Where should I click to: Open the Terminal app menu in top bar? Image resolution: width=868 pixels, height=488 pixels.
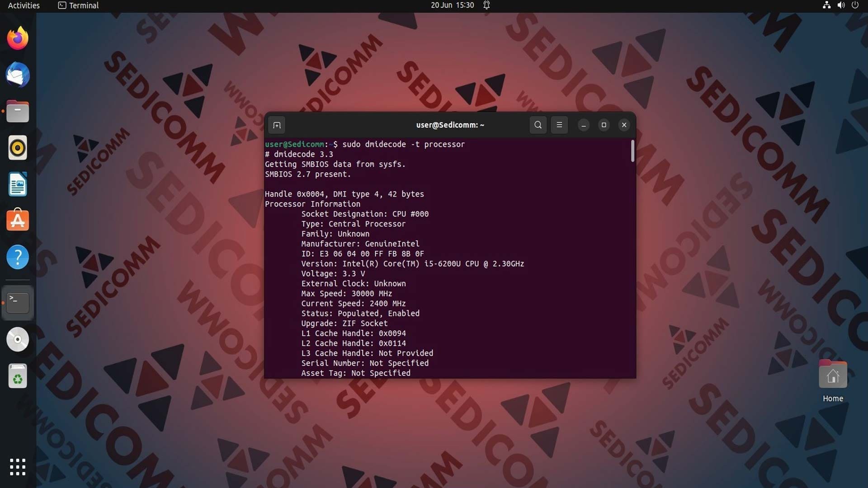pos(79,5)
